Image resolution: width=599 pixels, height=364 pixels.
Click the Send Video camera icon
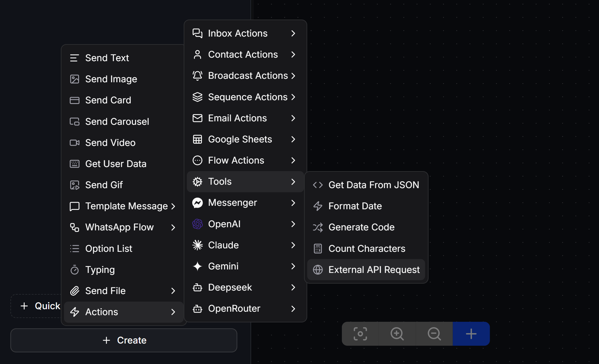74,143
